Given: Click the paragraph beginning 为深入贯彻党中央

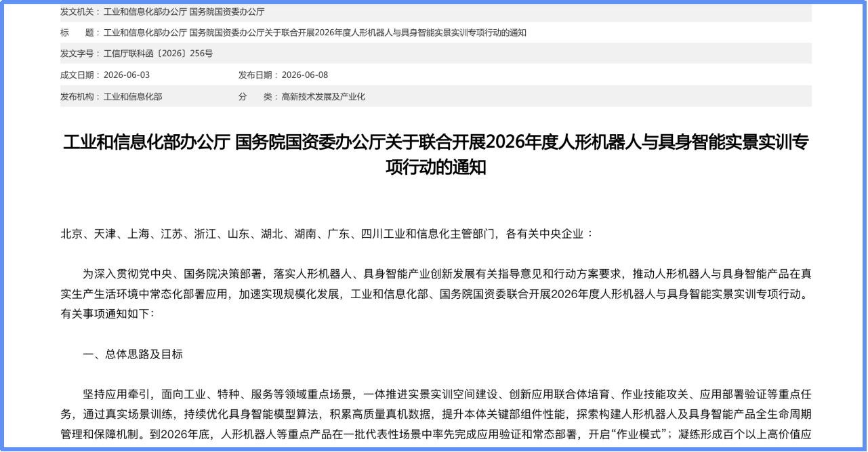Looking at the screenshot, I should pos(436,294).
